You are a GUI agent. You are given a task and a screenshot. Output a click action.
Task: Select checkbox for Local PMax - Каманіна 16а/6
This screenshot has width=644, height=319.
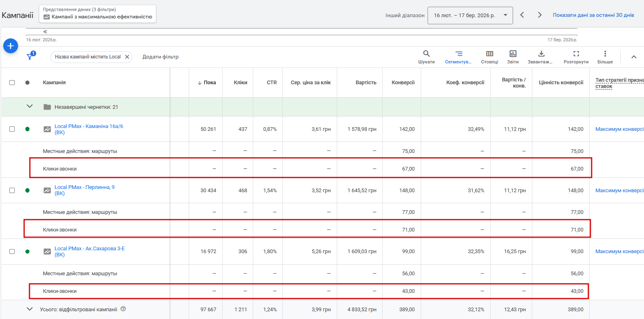coord(12,129)
